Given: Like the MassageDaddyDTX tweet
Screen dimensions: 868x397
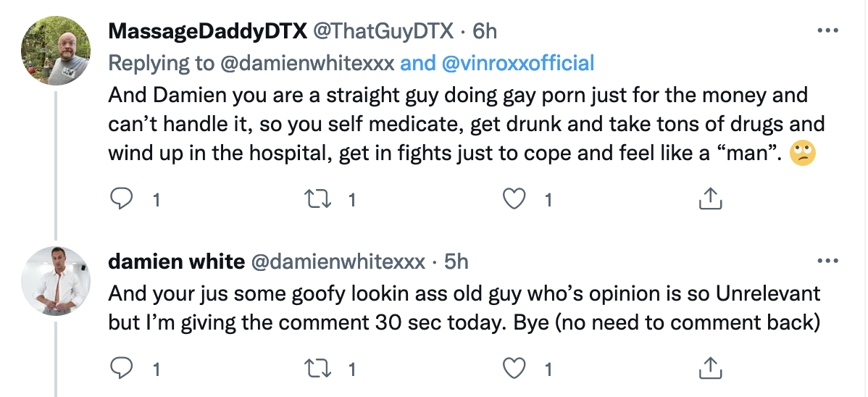Looking at the screenshot, I should (514, 198).
